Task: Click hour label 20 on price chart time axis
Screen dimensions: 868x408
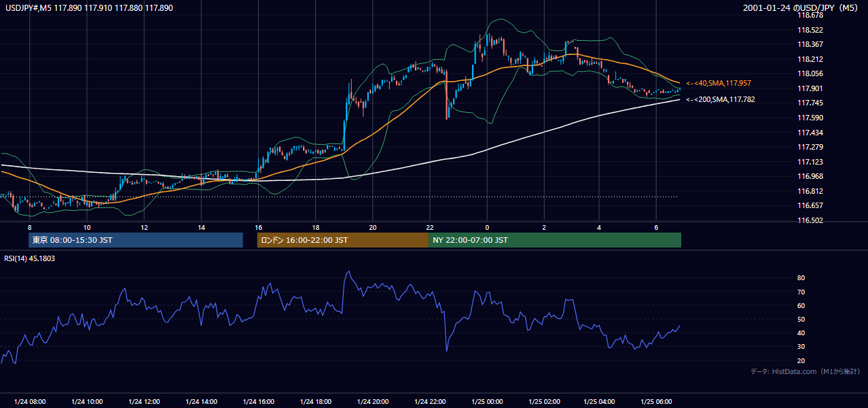Action: click(x=373, y=226)
